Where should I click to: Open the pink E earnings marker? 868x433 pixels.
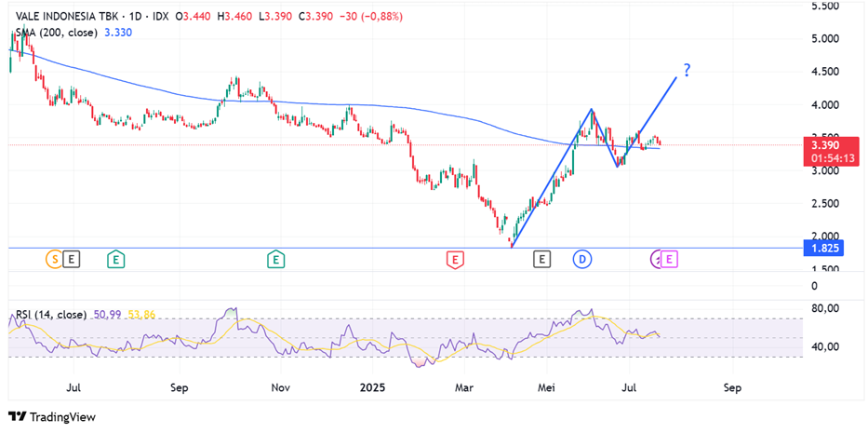[x=671, y=259]
